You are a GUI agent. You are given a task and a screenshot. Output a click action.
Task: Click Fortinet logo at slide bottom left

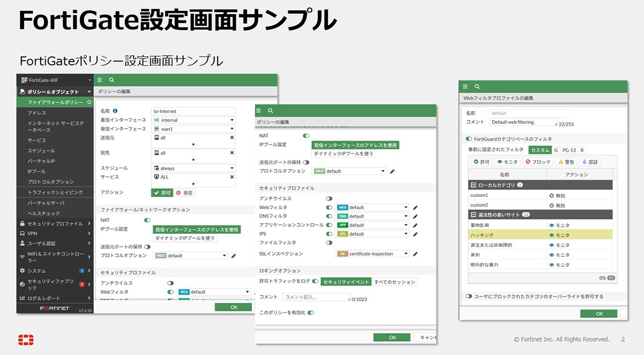point(25,339)
